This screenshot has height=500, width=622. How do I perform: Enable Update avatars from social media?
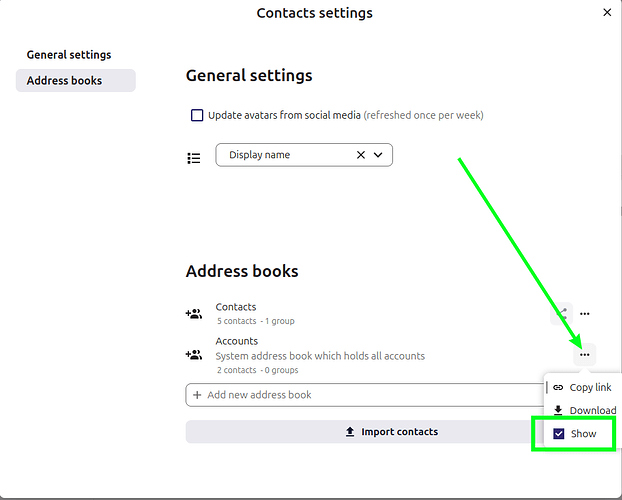197,115
